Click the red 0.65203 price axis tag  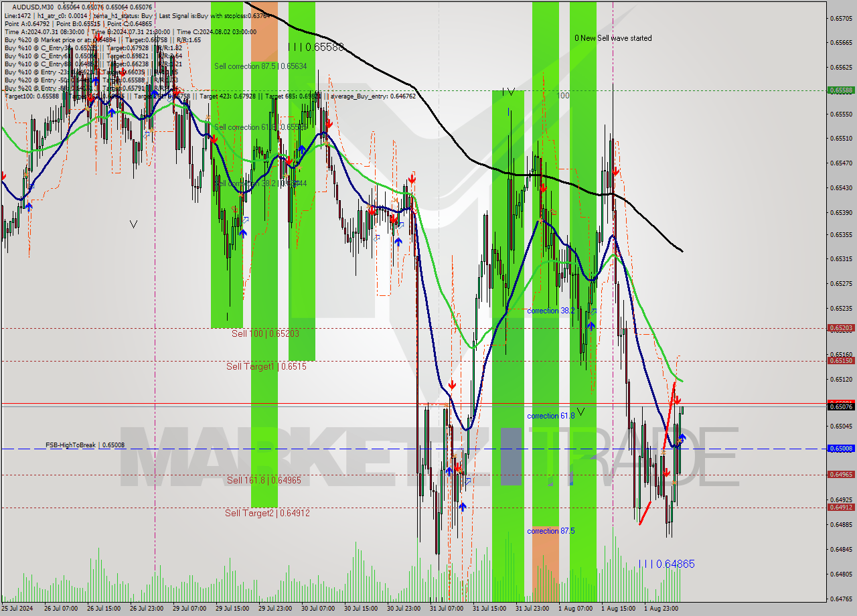pyautogui.click(x=841, y=328)
